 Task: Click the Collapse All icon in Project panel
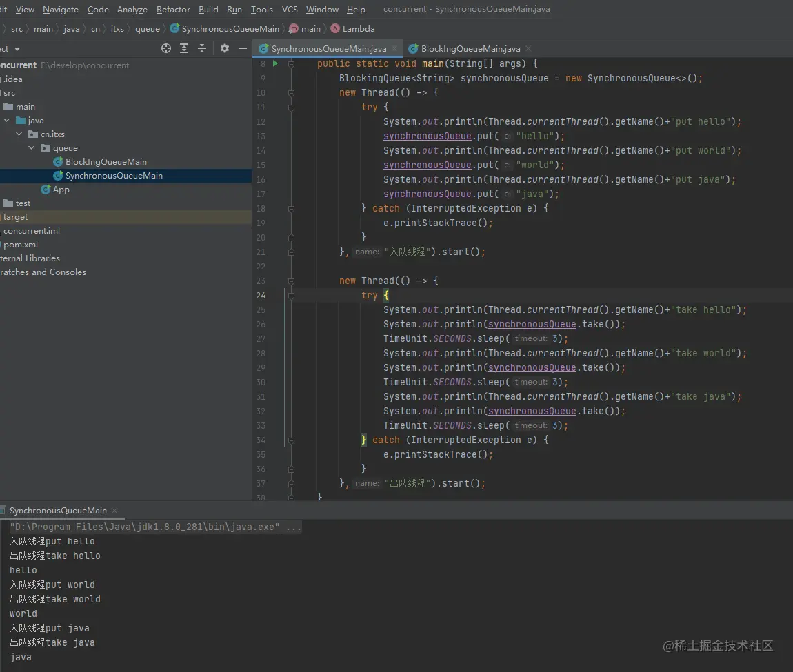[x=202, y=48]
